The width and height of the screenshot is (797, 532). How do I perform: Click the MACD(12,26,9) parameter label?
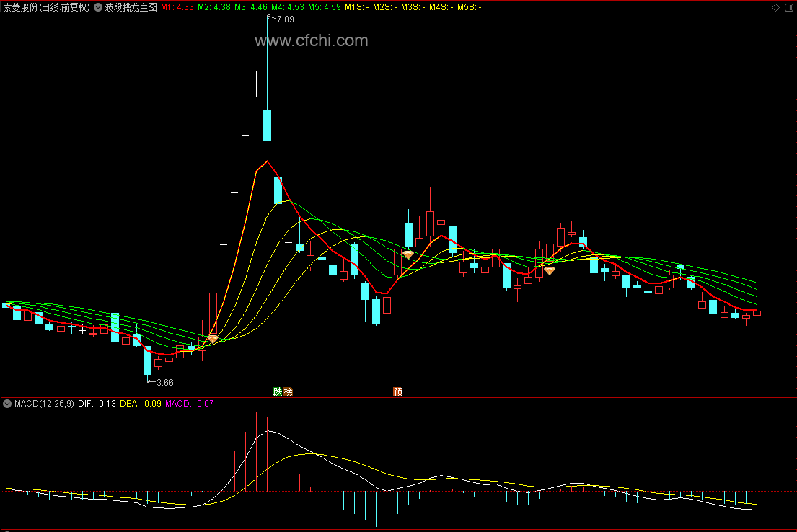[44, 404]
